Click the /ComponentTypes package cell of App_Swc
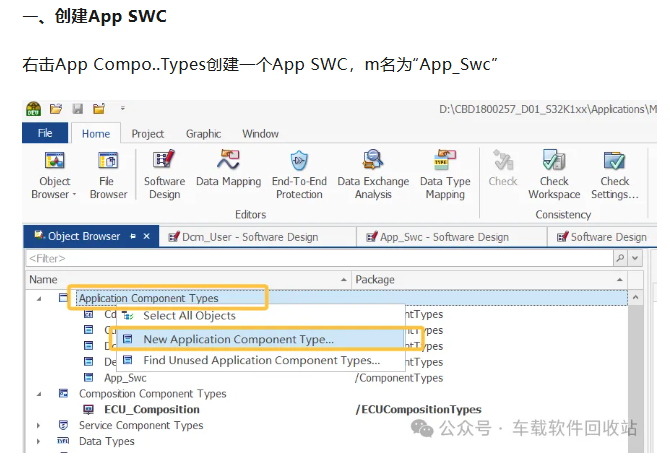Image resolution: width=670 pixels, height=462 pixels. click(399, 378)
